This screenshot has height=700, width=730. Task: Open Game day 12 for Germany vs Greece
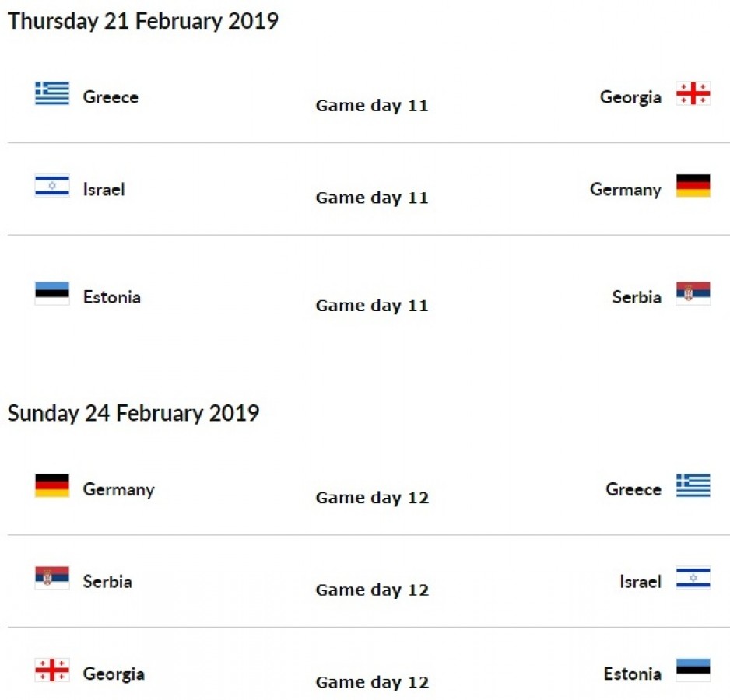[x=372, y=498]
